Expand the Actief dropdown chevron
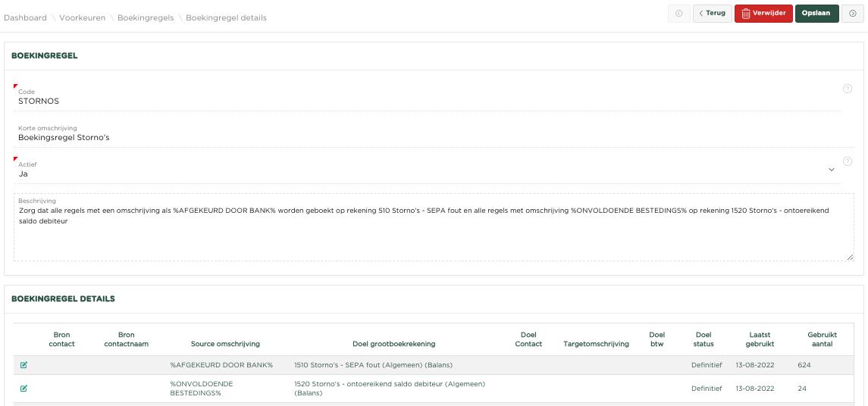This screenshot has width=868, height=406. [831, 170]
